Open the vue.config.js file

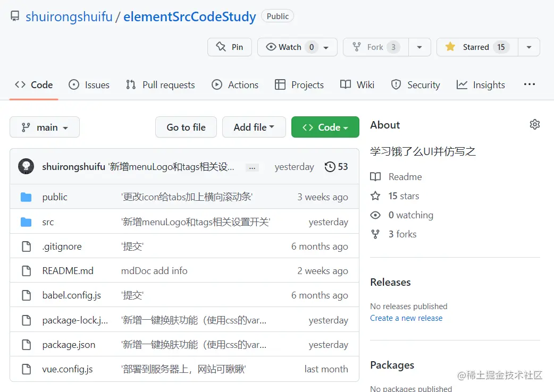[68, 369]
